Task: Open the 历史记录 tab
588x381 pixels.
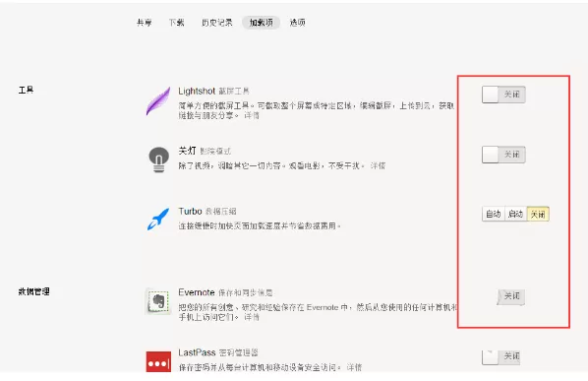Action: pyautogui.click(x=217, y=23)
